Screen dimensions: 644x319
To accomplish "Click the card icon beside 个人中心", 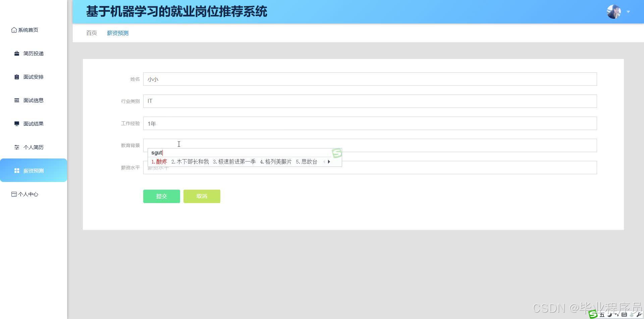I will [14, 194].
